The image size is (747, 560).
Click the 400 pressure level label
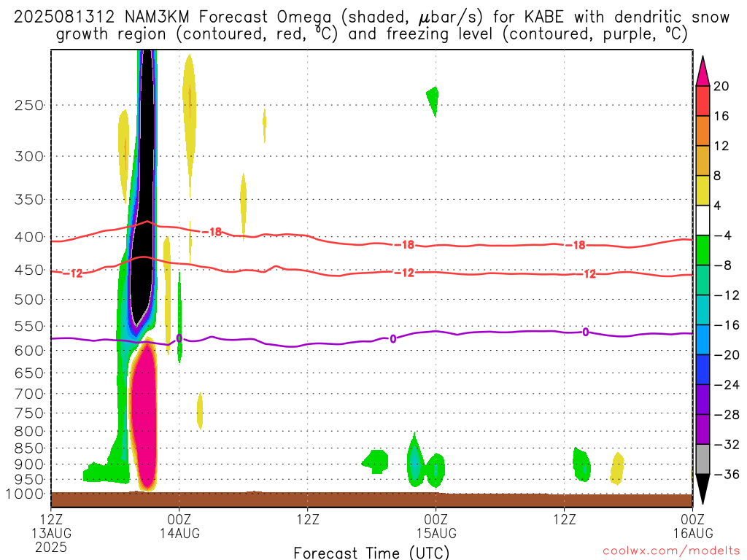pos(28,237)
